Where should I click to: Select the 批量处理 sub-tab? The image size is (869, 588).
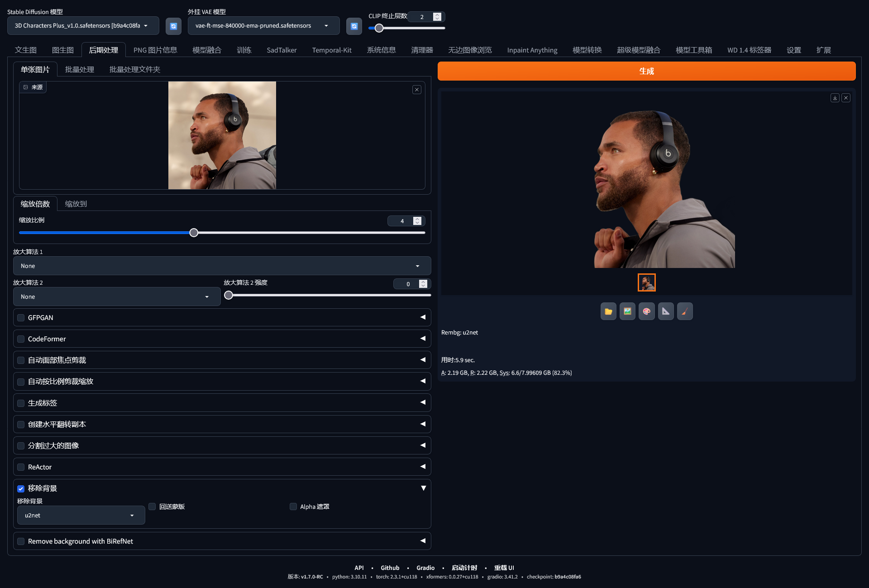click(80, 69)
